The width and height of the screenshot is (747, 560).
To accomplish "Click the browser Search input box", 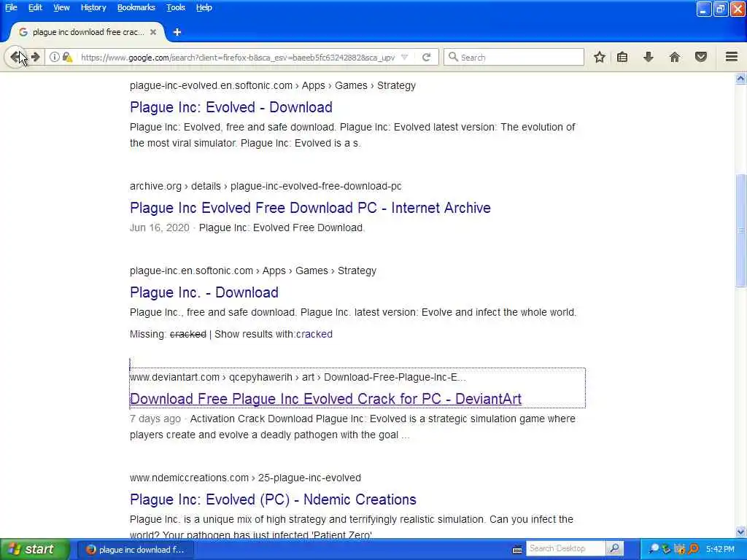I will [514, 57].
